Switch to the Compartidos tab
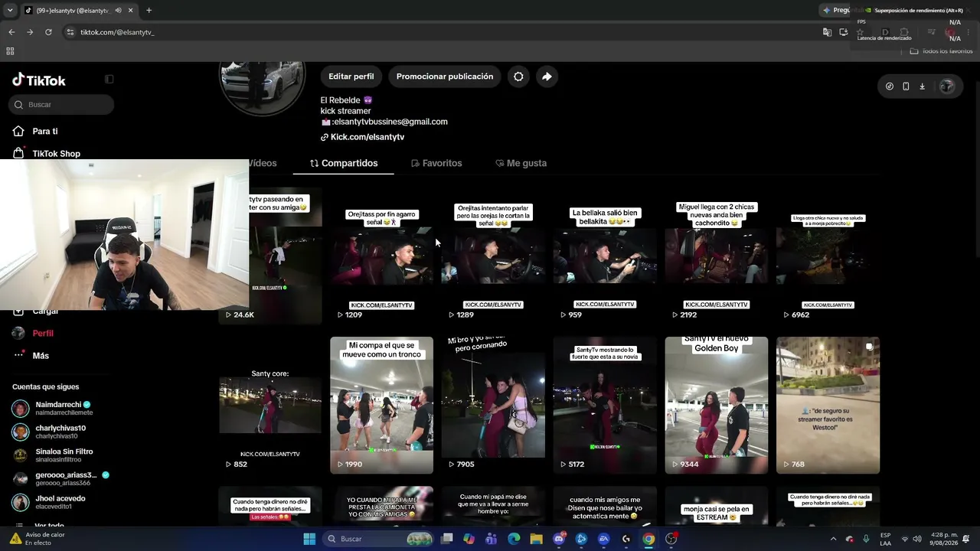This screenshot has height=551, width=980. click(x=344, y=163)
